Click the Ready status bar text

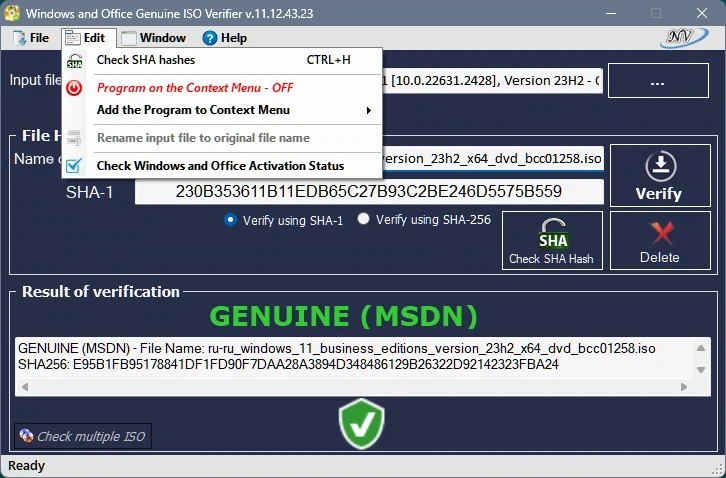tap(26, 465)
